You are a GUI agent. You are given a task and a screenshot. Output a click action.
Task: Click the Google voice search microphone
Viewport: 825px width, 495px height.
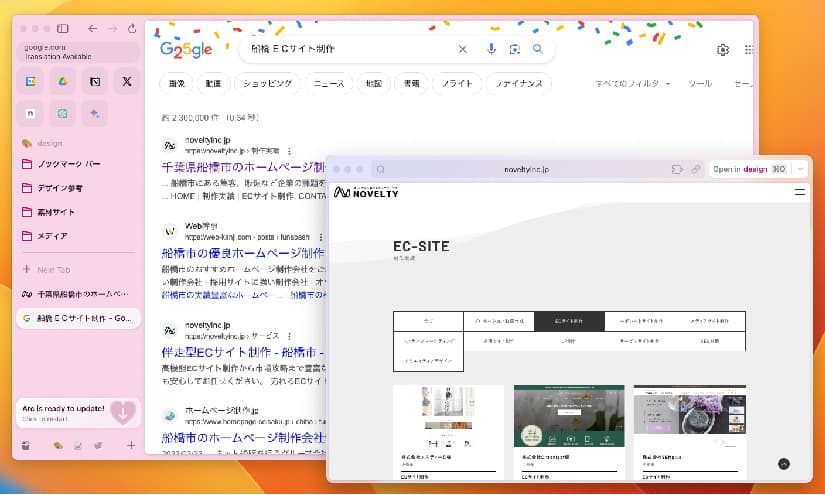pos(491,49)
